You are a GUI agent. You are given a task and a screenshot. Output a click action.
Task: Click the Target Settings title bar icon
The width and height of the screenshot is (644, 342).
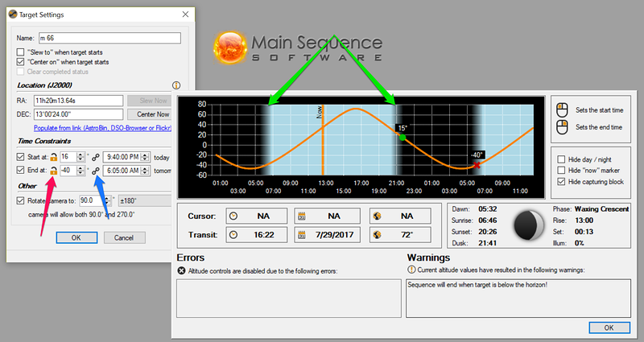tap(13, 14)
